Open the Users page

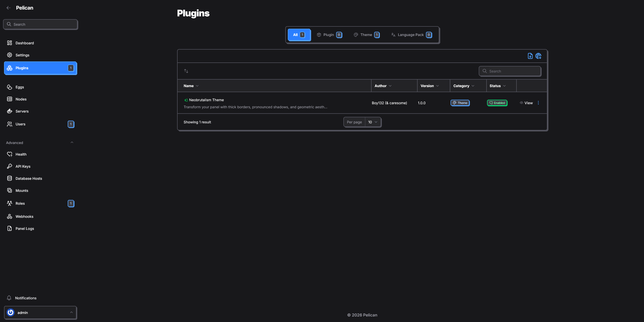[x=40, y=124]
